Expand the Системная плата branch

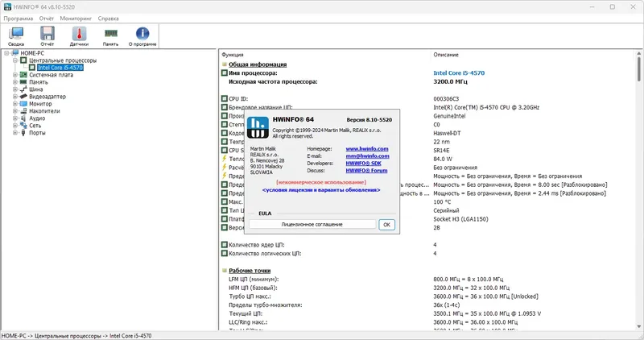coord(15,75)
